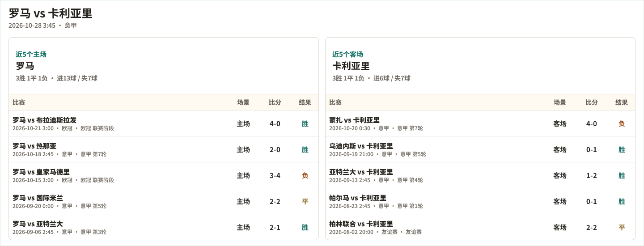Click 主场 in the 罗马 vs 热那亚 row
This screenshot has height=246, width=644.
(x=243, y=149)
